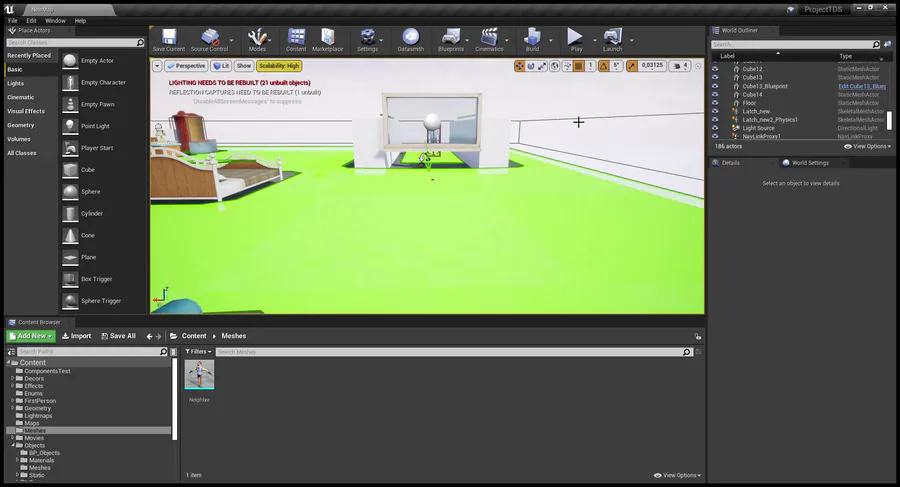This screenshot has height=487, width=900.
Task: Open the Help menu
Action: tap(80, 21)
